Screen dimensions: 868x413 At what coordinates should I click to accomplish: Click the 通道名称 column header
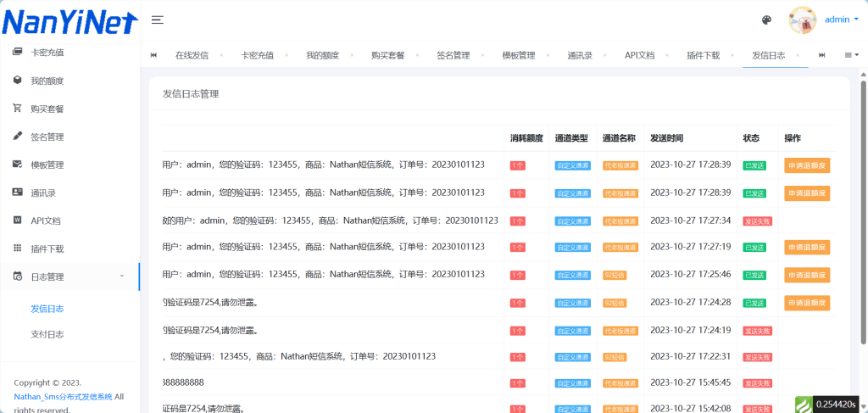point(619,138)
